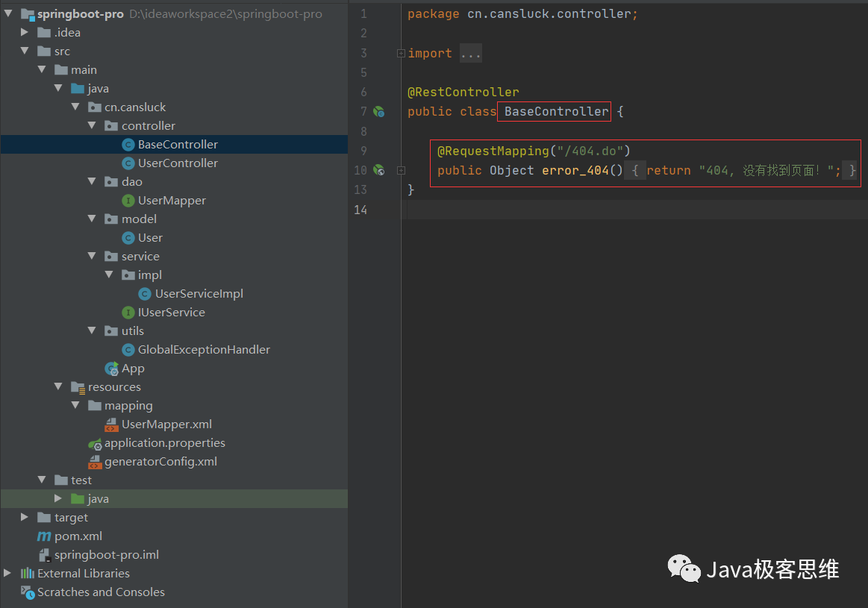This screenshot has width=868, height=608.
Task: Click the UserMapper.xml file icon
Action: coord(111,425)
